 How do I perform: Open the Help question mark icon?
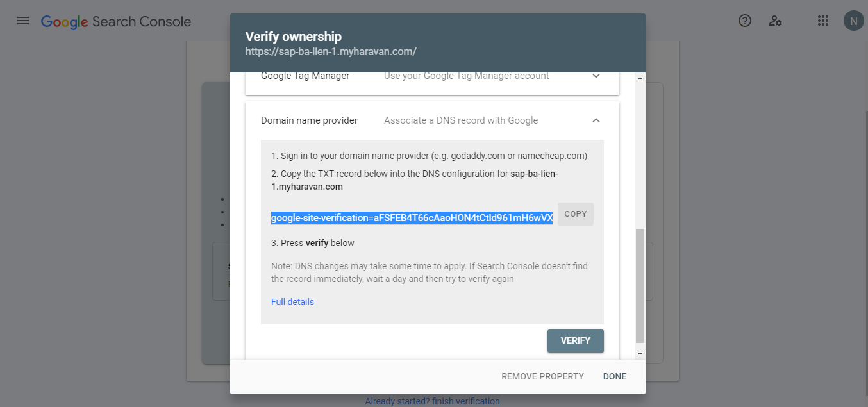point(745,21)
